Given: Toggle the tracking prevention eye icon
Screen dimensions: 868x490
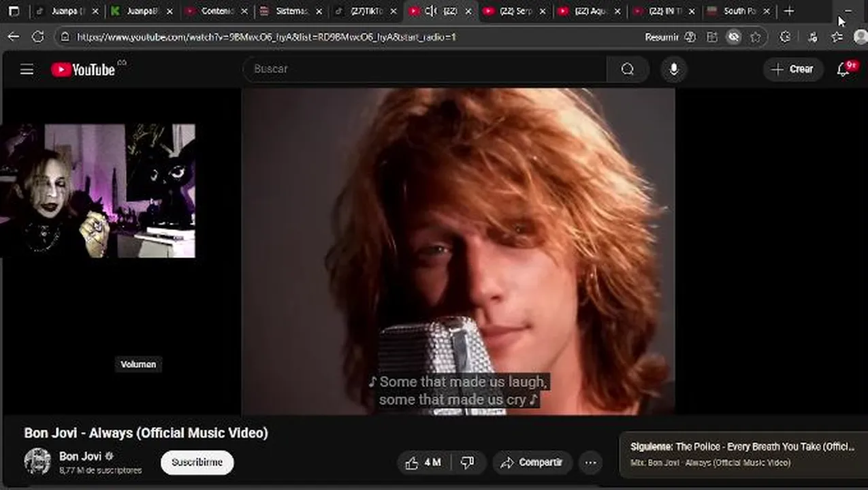Looking at the screenshot, I should click(733, 37).
